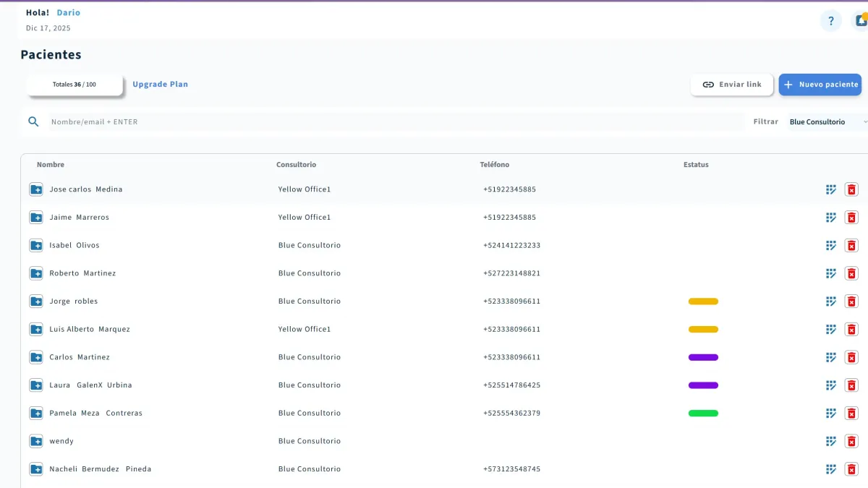
Task: Click the search magnifier icon
Action: coord(33,121)
